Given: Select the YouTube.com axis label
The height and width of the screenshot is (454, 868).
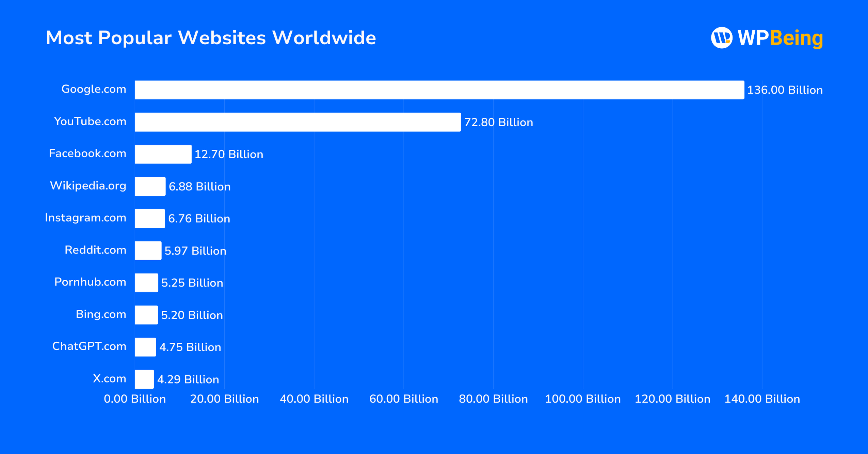Looking at the screenshot, I should point(90,121).
